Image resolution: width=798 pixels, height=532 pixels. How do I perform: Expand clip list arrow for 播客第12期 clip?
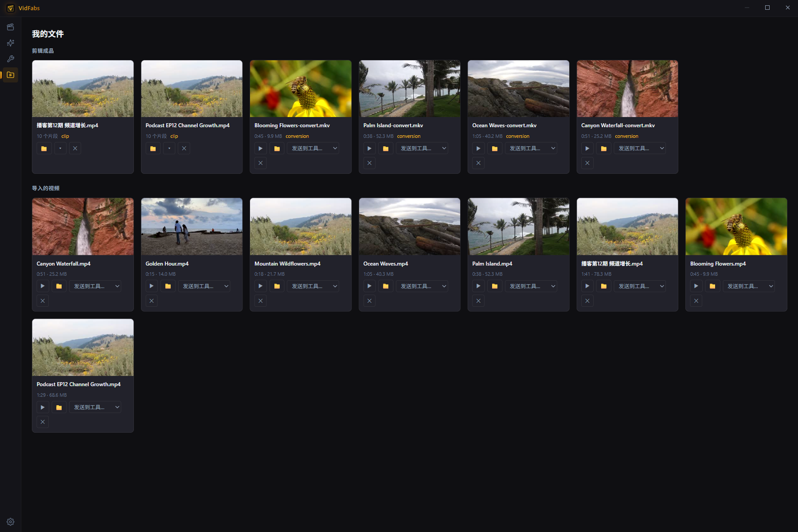click(60, 149)
